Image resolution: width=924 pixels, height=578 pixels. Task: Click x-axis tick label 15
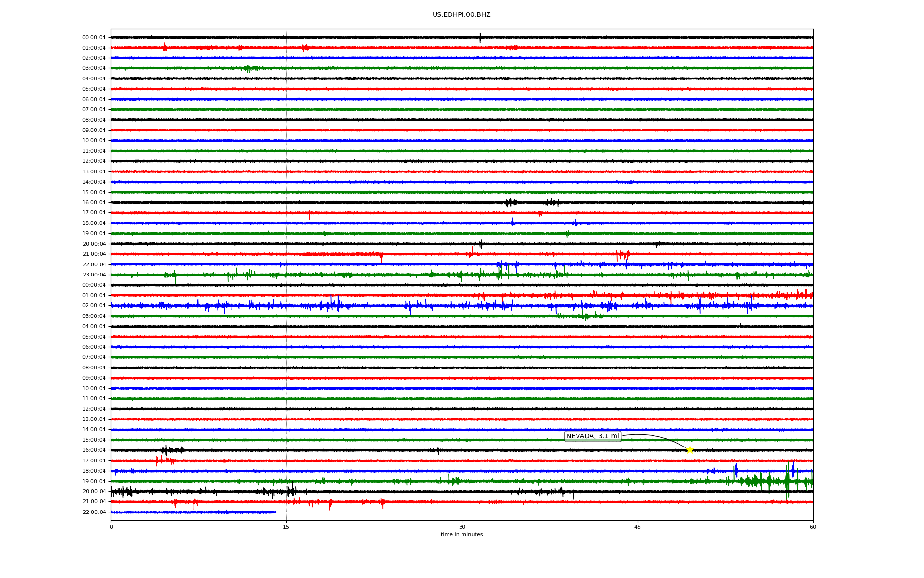(286, 527)
